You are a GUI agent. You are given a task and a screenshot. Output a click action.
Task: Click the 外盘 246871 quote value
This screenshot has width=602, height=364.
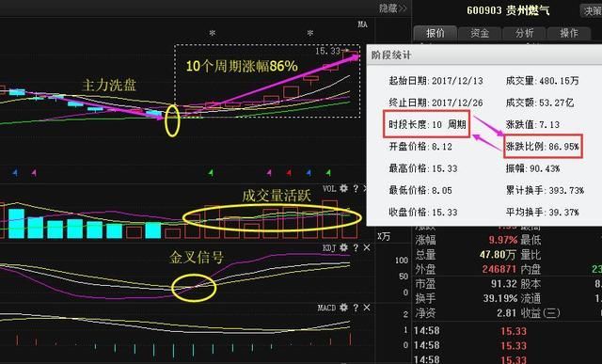point(499,269)
